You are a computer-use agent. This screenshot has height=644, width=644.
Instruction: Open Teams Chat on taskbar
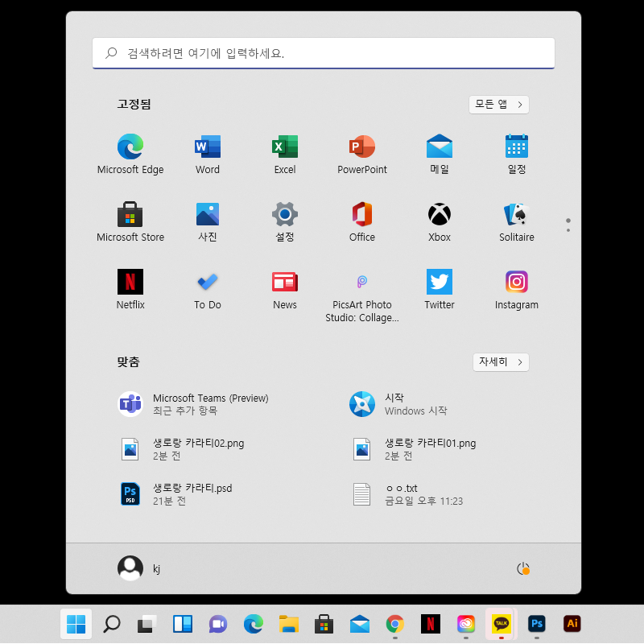pos(217,624)
